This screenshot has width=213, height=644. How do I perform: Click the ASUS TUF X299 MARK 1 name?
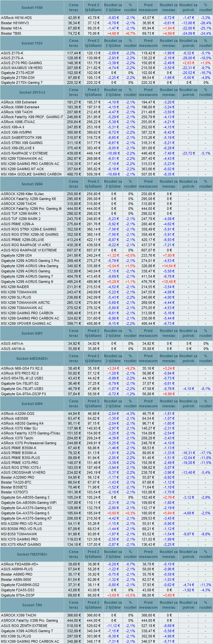pos(21,213)
